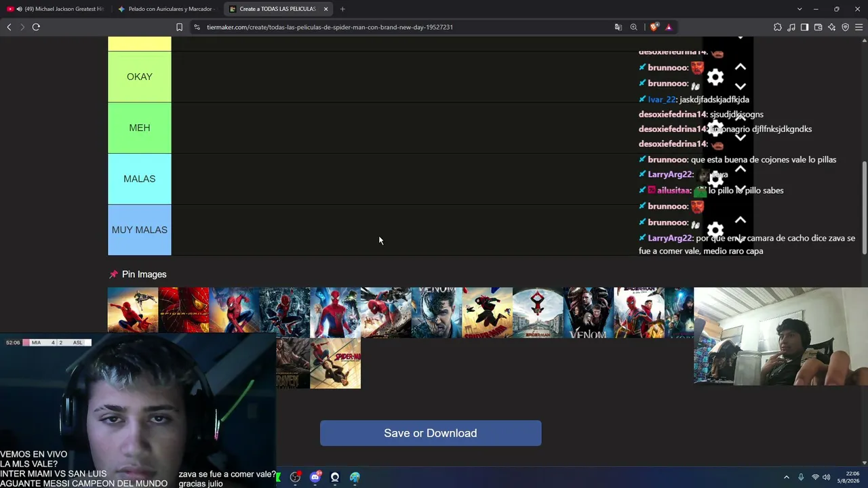Open the Brave Wallet icon

818,27
